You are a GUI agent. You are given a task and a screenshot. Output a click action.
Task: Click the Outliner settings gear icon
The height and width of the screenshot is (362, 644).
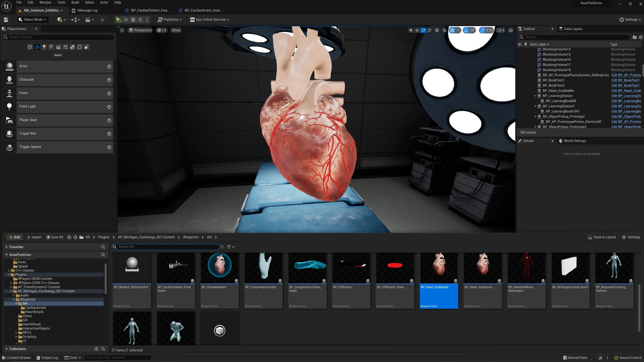[x=640, y=37]
